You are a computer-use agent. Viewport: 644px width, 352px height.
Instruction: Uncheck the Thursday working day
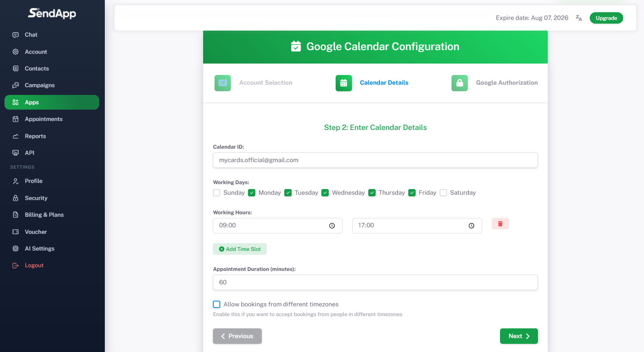[x=372, y=193]
